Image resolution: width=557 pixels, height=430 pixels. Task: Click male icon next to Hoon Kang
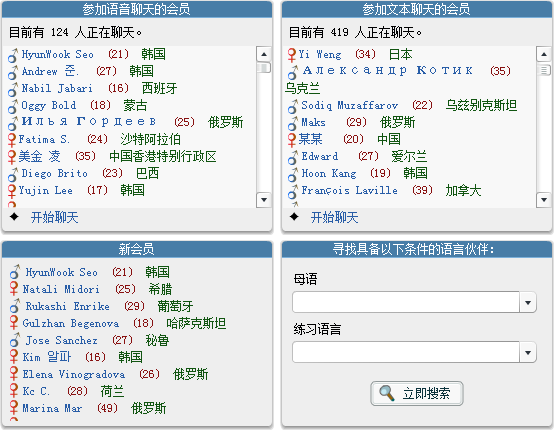pos(293,174)
